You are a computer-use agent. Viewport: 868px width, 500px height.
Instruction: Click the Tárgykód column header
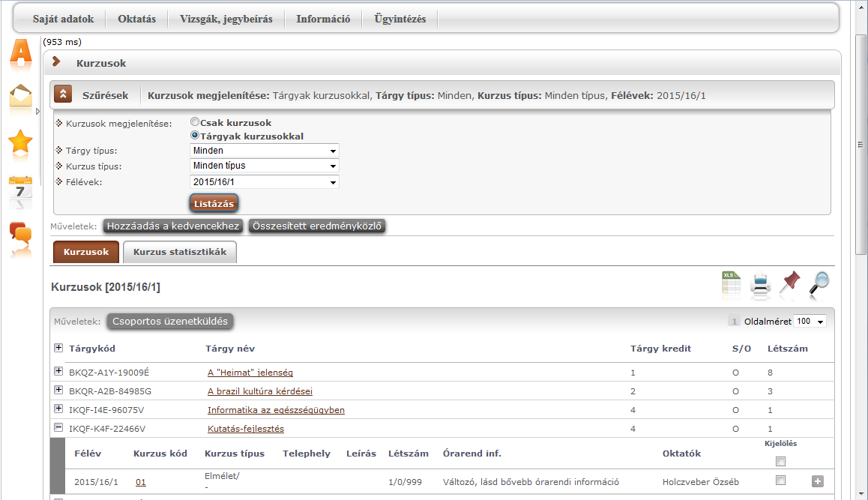coord(92,349)
